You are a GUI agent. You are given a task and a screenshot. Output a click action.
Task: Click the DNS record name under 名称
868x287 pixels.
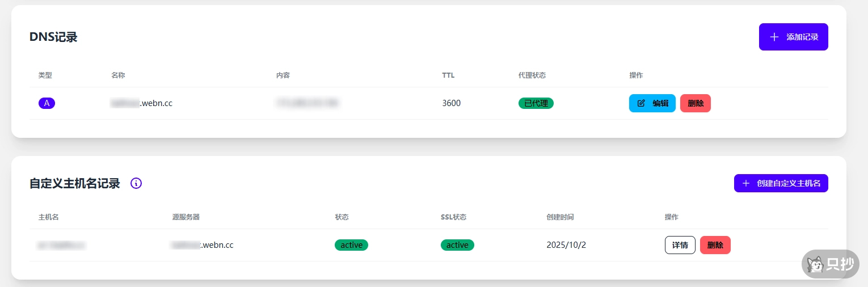[x=141, y=103]
